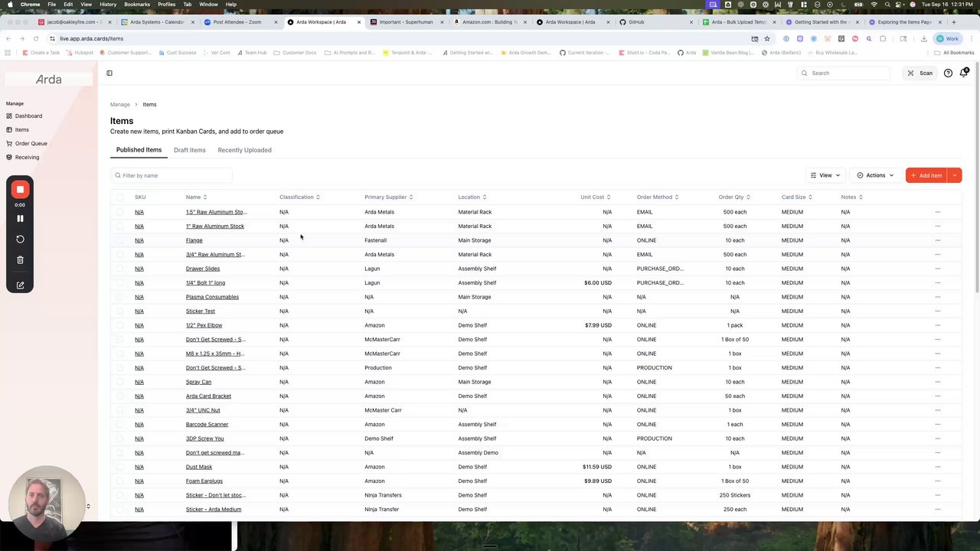
Task: Toggle the sidebar collapse icon
Action: tap(109, 73)
